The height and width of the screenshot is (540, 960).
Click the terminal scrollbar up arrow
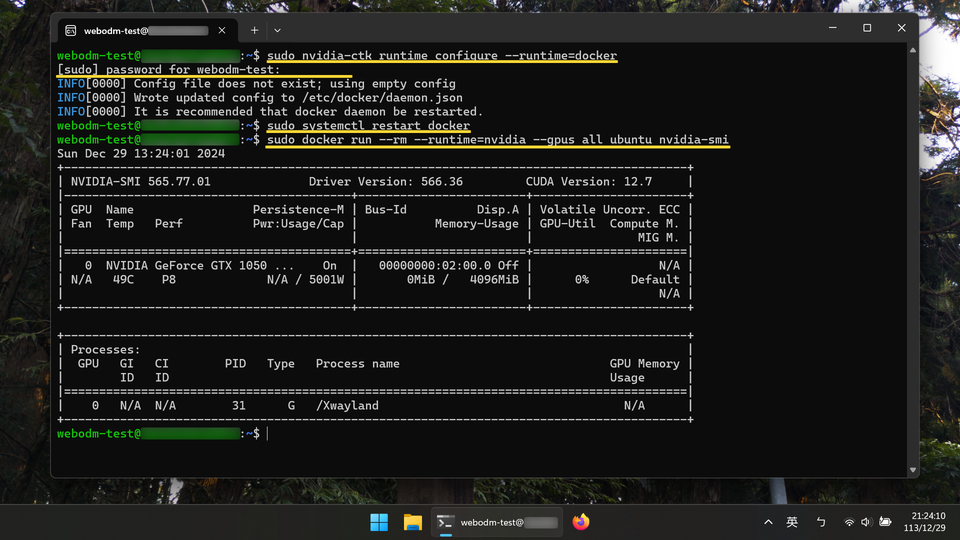click(913, 50)
